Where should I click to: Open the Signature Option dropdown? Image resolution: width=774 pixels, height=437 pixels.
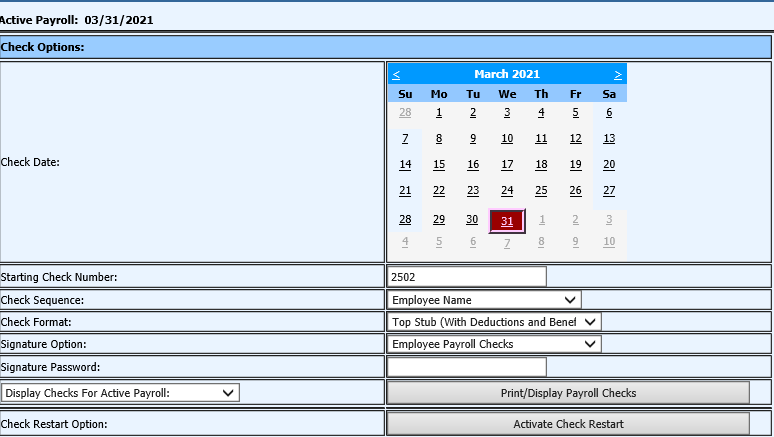click(494, 344)
